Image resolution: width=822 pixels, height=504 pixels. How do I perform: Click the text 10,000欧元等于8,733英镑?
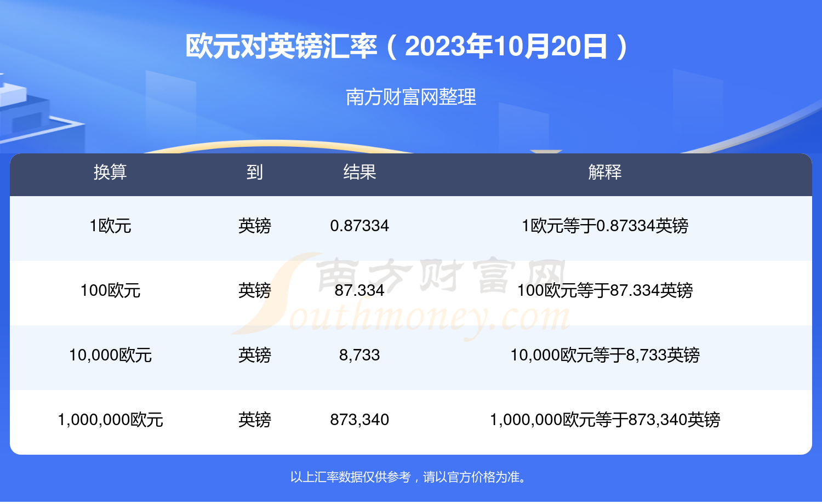click(605, 355)
